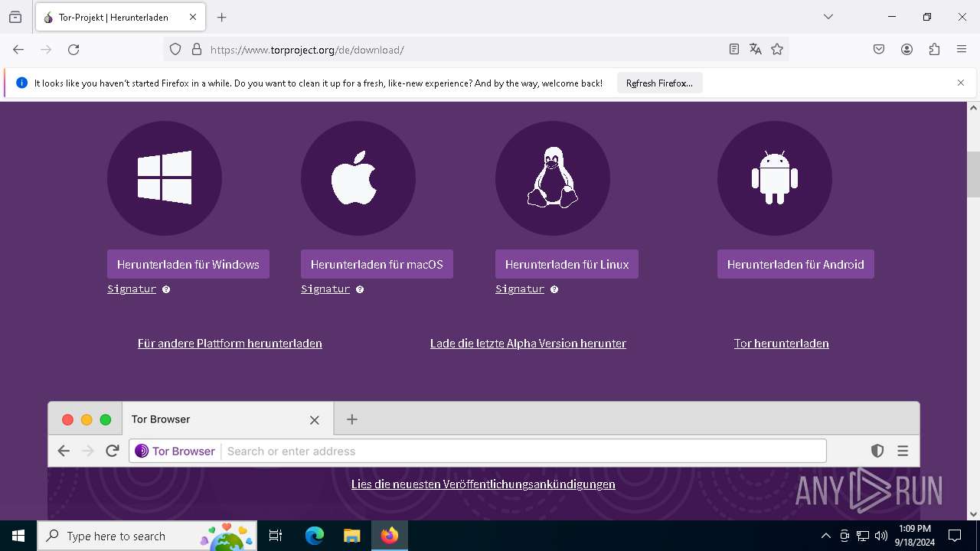Click help icon next to Windows Signatur
The width and height of the screenshot is (980, 551).
point(166,289)
